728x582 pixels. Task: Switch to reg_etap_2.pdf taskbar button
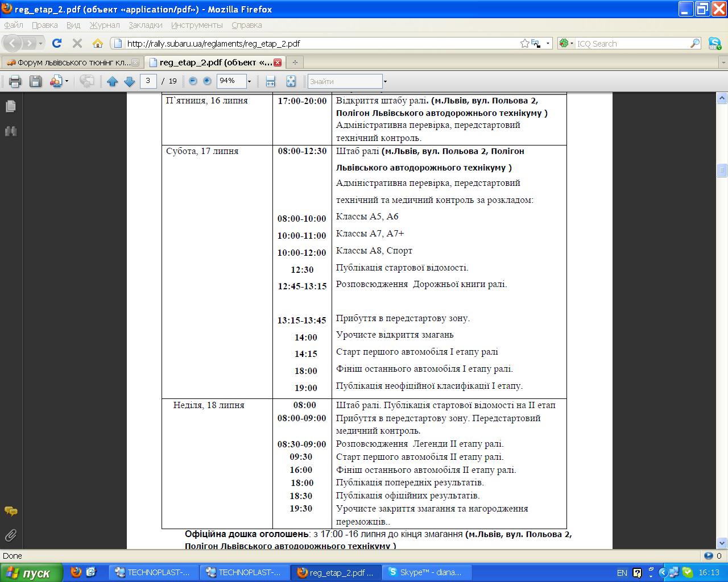pyautogui.click(x=335, y=572)
